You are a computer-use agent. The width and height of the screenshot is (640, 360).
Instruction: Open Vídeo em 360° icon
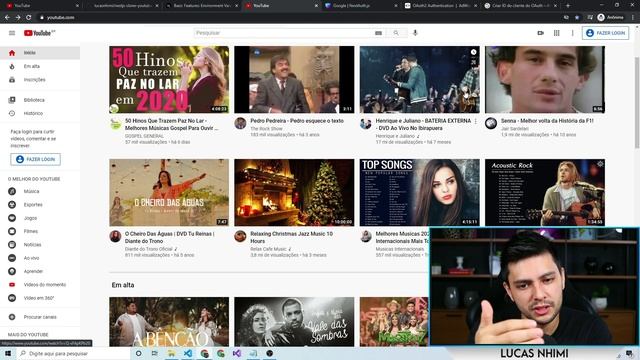[x=12, y=298]
